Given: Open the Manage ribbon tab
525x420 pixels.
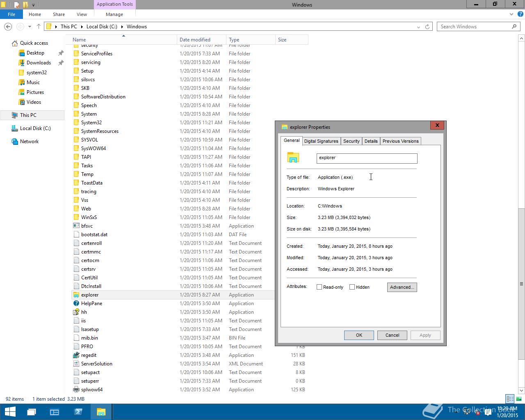Looking at the screenshot, I should click(x=114, y=14).
